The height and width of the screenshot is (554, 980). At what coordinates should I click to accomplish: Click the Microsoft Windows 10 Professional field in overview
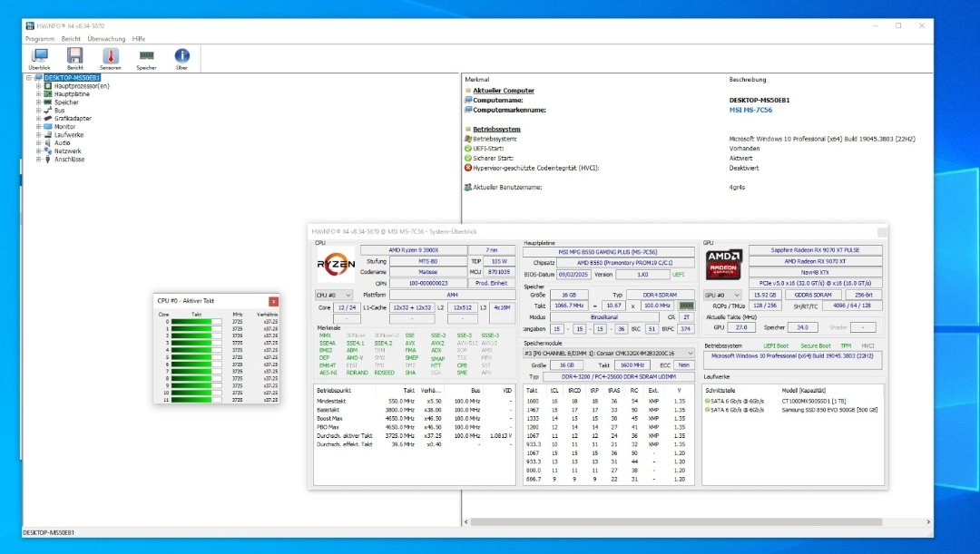pyautogui.click(x=792, y=360)
